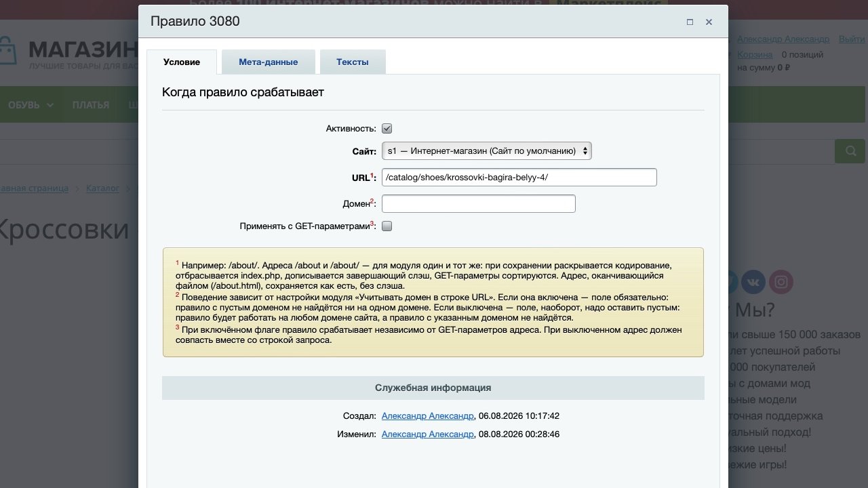Open ПЛАТЬЯ menu item on site
This screenshot has width=868, height=488.
click(91, 105)
